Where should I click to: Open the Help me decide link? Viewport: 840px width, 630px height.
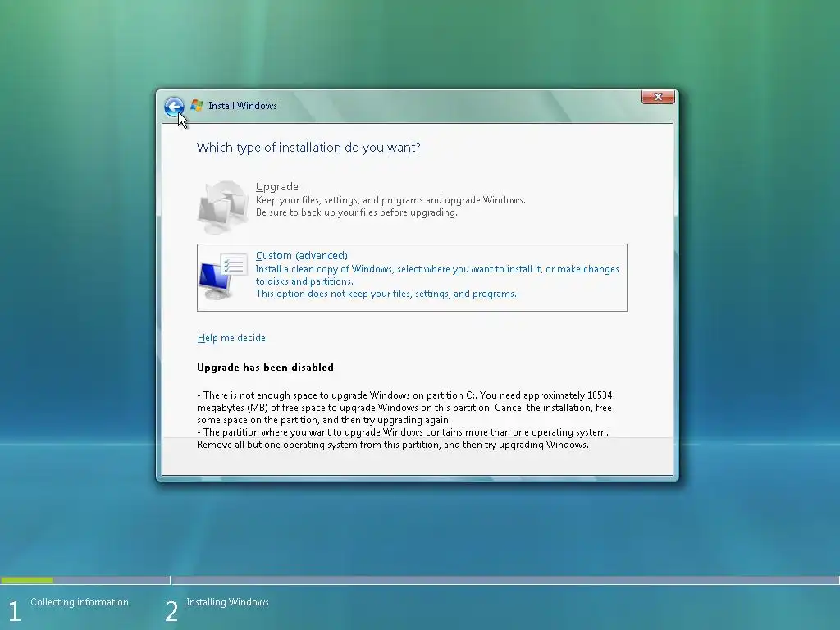point(231,338)
